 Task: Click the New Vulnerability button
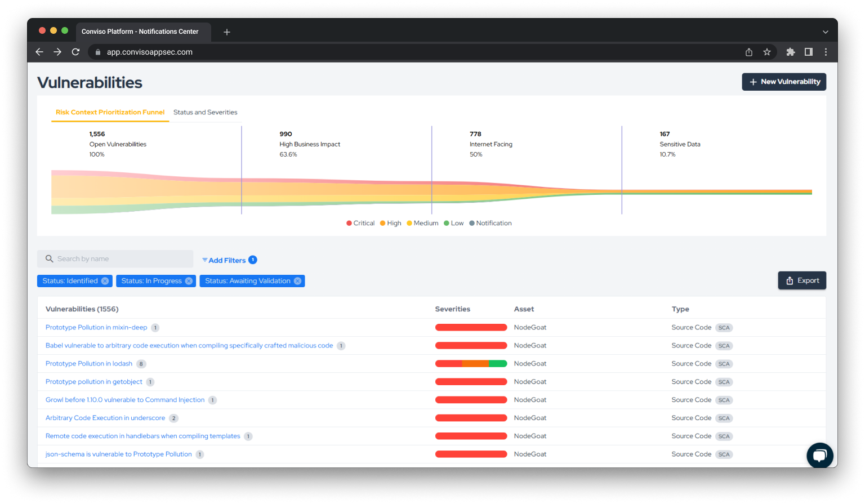tap(784, 82)
